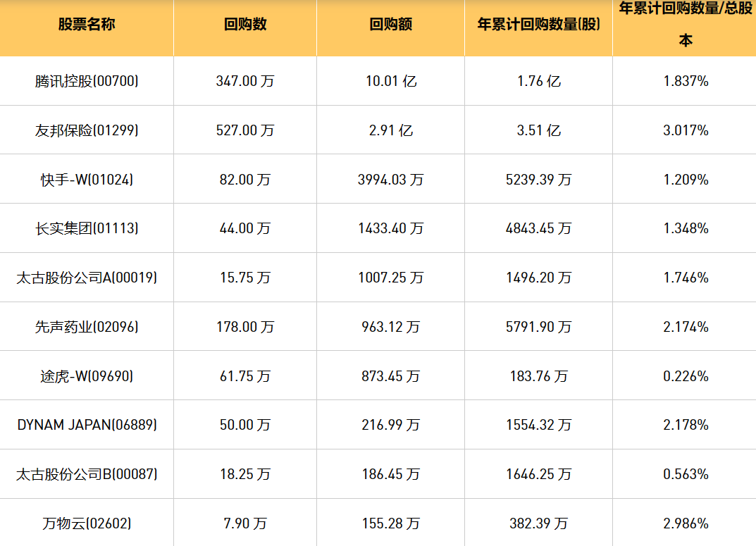756x546 pixels.
Task: Select the 回购额 column header
Action: click(391, 25)
